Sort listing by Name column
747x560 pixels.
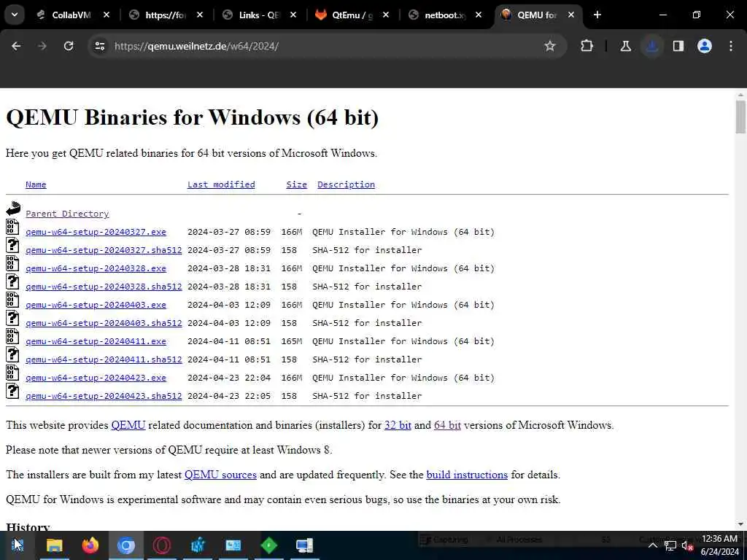click(x=36, y=184)
